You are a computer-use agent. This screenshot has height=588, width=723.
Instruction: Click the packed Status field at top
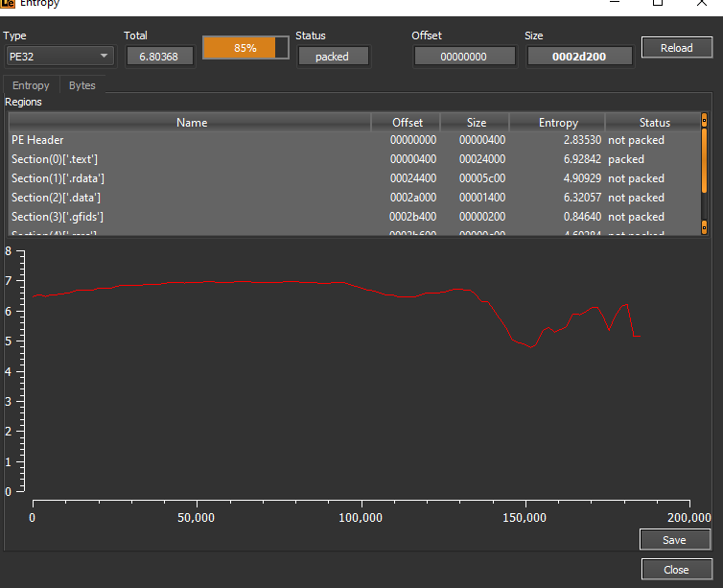332,57
